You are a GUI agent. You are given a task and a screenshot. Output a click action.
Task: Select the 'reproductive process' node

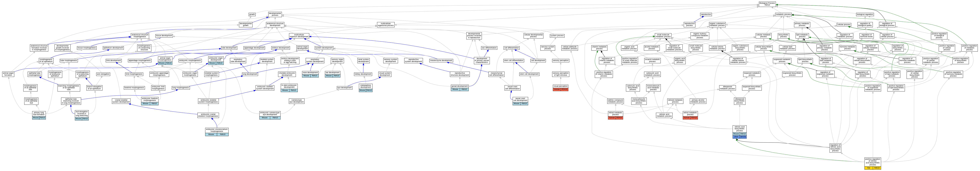point(689,24)
